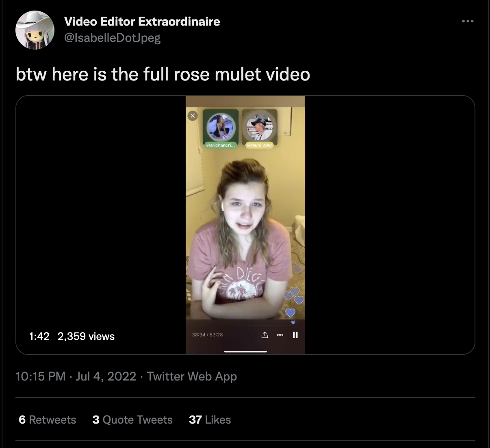490x448 pixels.
Task: Open the 10:15 PM Jul 4, 2022 timestamp
Action: (76, 376)
